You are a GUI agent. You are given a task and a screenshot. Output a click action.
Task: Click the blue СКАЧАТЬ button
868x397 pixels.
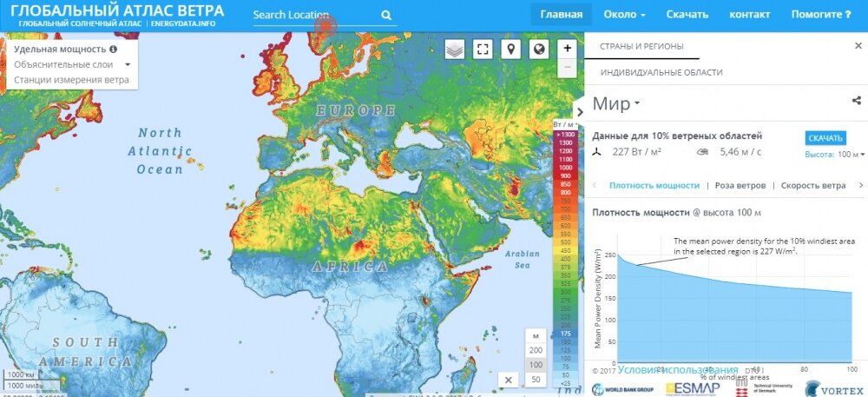825,138
